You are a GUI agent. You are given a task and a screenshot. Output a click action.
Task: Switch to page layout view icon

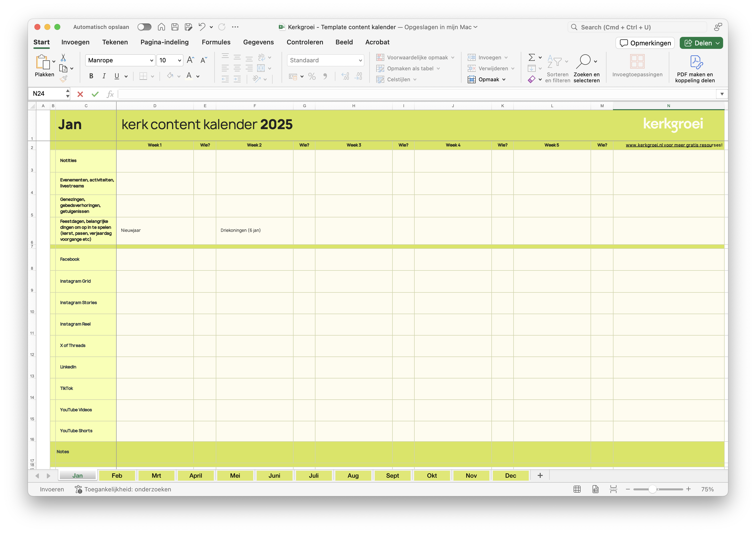tap(595, 489)
